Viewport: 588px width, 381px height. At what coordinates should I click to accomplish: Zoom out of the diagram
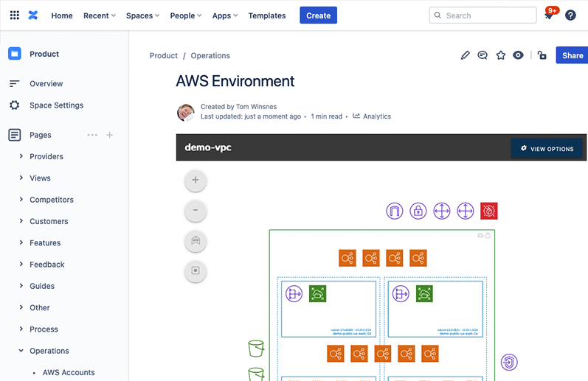click(196, 211)
